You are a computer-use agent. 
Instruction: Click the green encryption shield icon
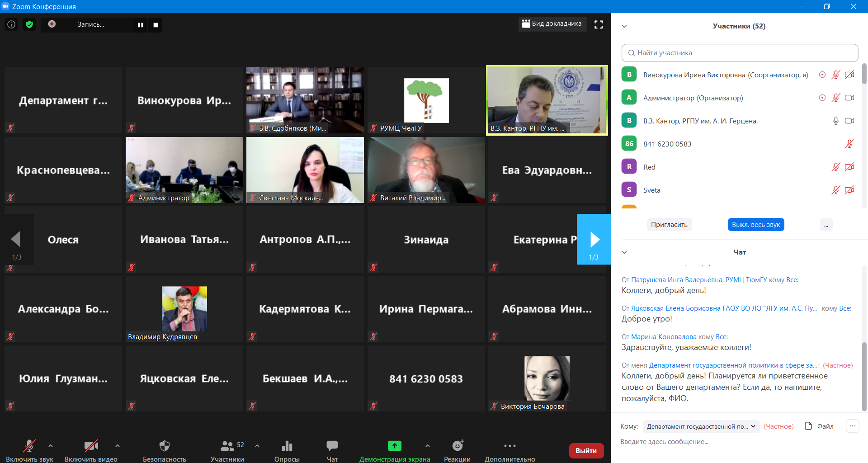(29, 24)
